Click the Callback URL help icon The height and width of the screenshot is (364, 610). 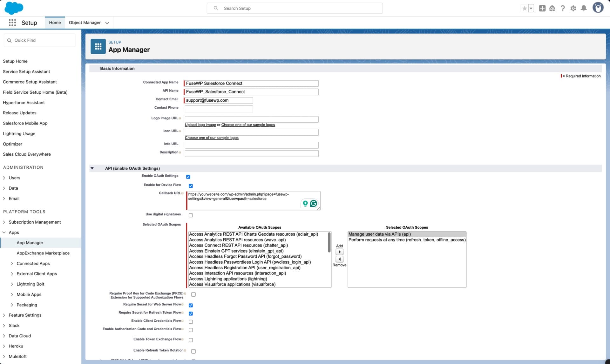tap(182, 193)
